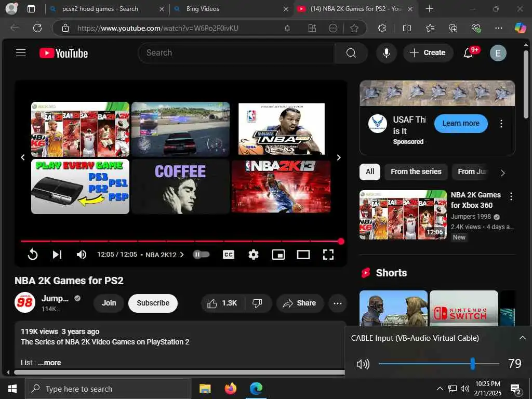
Task: Select From the series chip
Action: tap(416, 171)
